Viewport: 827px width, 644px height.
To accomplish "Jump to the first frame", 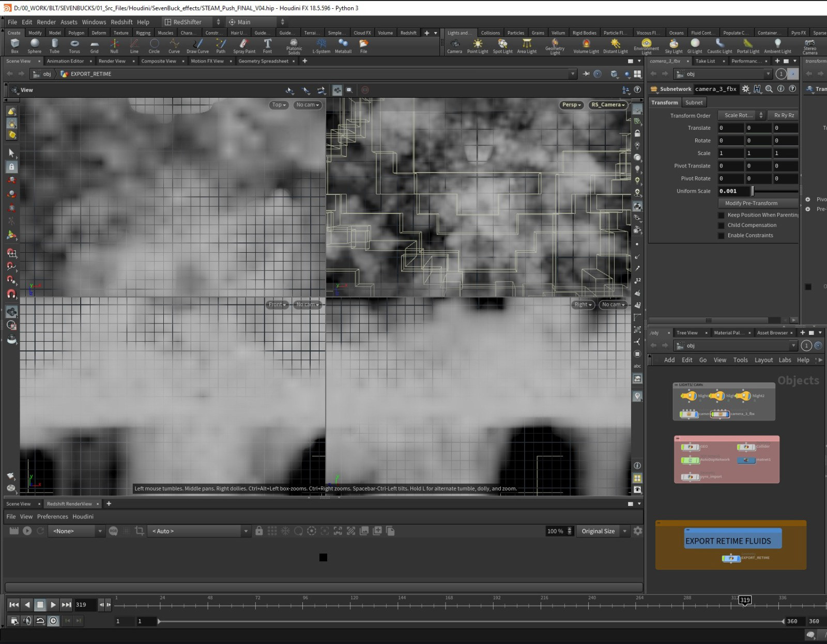I will [x=14, y=605].
